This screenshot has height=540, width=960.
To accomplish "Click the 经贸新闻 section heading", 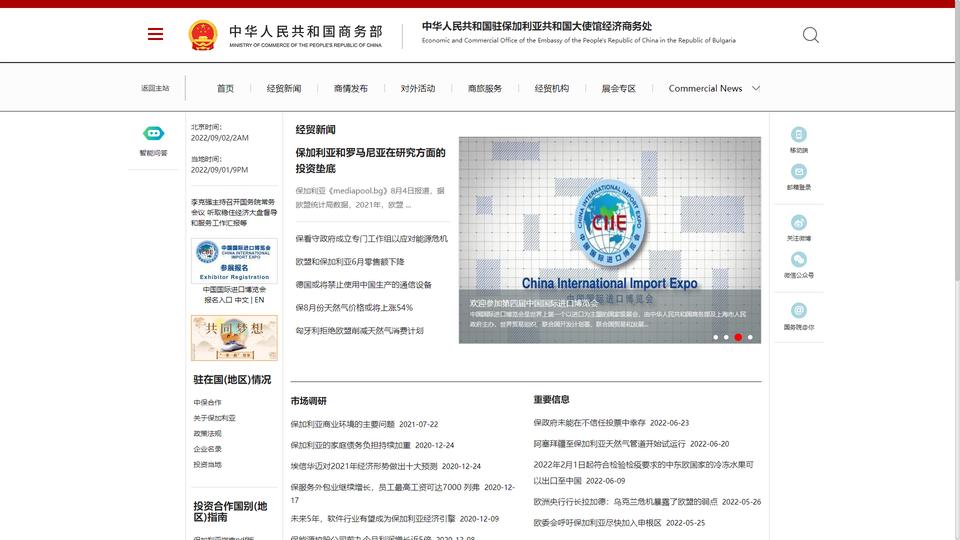I will (x=315, y=130).
